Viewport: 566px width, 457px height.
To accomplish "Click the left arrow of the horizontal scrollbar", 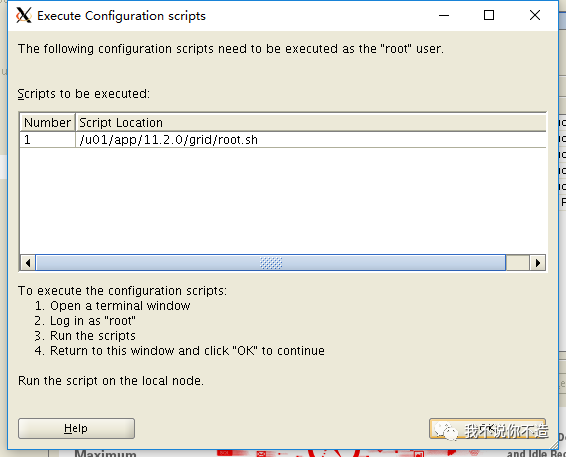I will tap(28, 263).
